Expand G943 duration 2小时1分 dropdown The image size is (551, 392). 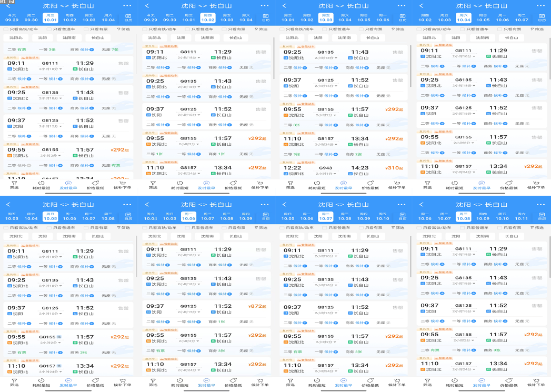coord(326,173)
